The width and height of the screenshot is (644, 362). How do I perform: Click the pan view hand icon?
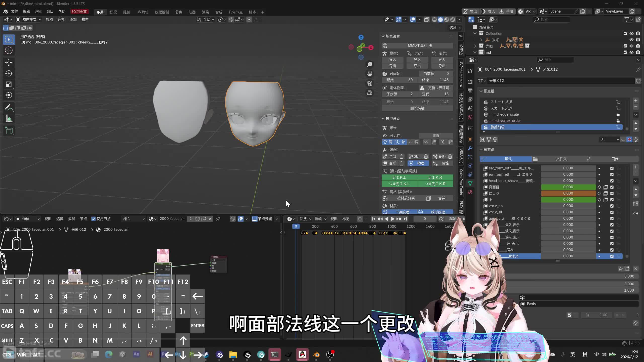point(370,74)
